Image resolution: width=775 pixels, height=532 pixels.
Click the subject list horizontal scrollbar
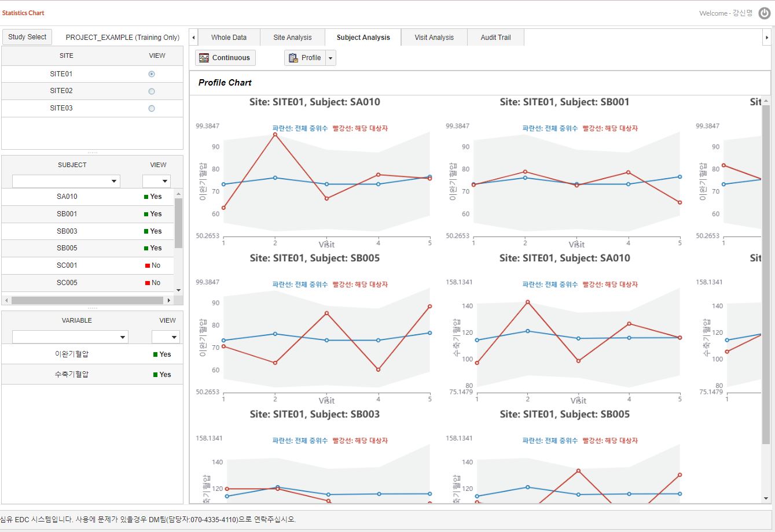coord(87,300)
